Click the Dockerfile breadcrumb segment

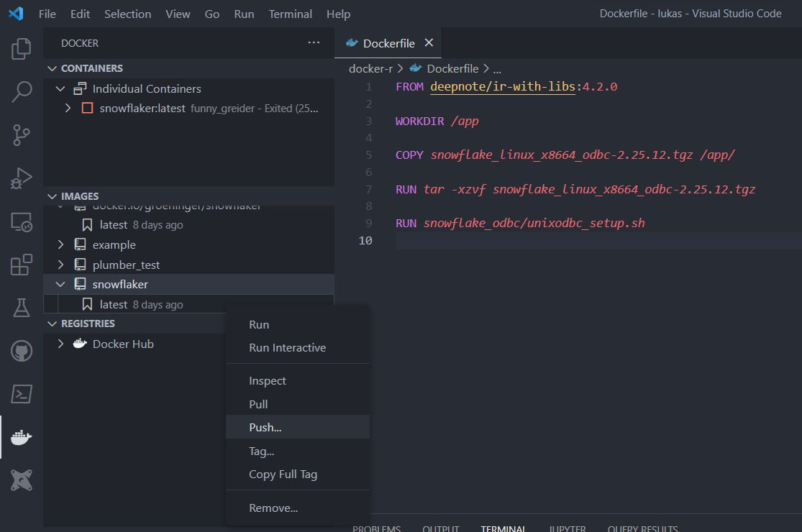click(x=452, y=68)
